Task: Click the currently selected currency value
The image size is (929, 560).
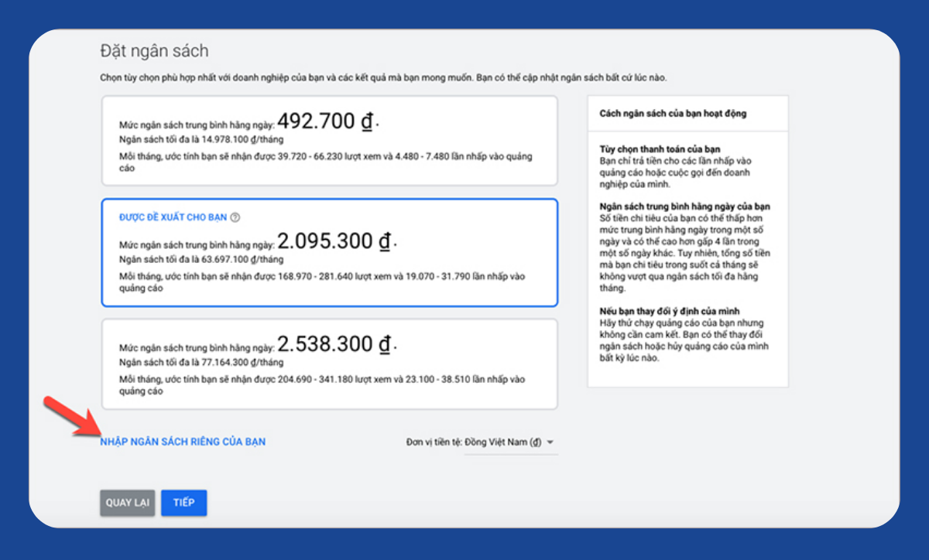Action: [503, 442]
